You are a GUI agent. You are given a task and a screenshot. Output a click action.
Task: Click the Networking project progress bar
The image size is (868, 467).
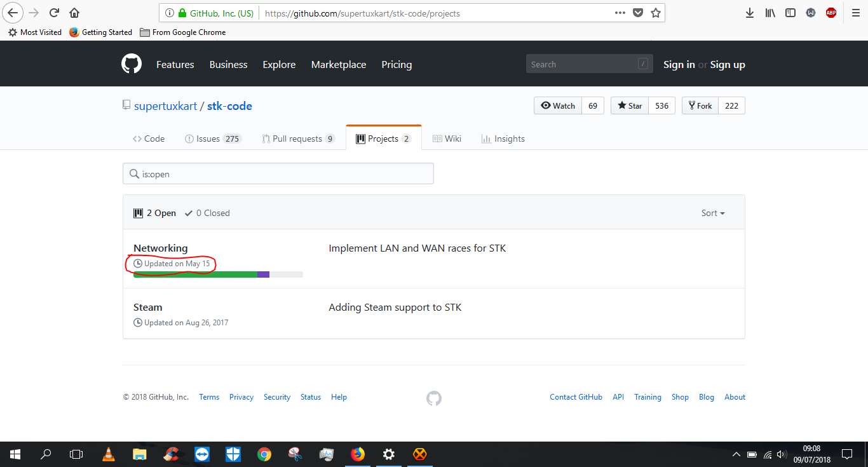pyautogui.click(x=218, y=274)
